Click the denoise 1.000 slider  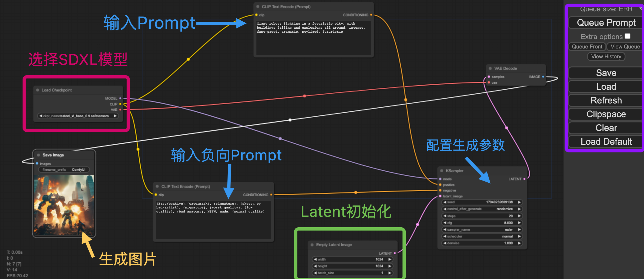[x=482, y=243]
